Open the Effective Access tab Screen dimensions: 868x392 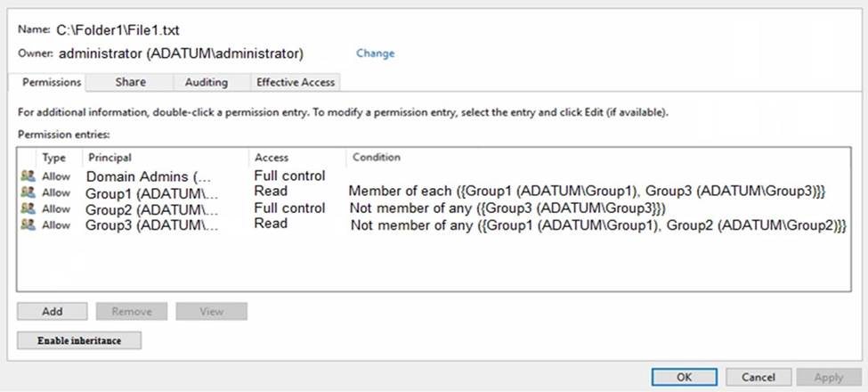(x=296, y=82)
